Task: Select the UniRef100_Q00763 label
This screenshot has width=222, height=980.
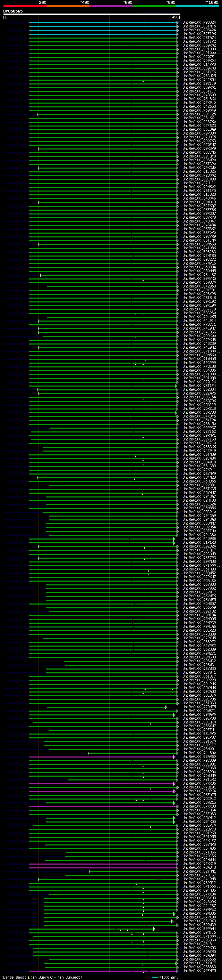Action: (x=199, y=141)
